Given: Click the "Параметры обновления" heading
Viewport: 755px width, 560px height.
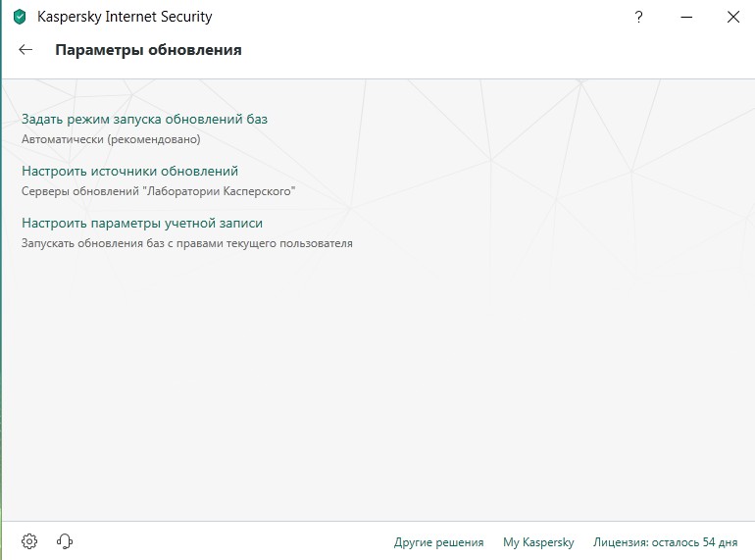Looking at the screenshot, I should point(148,50).
